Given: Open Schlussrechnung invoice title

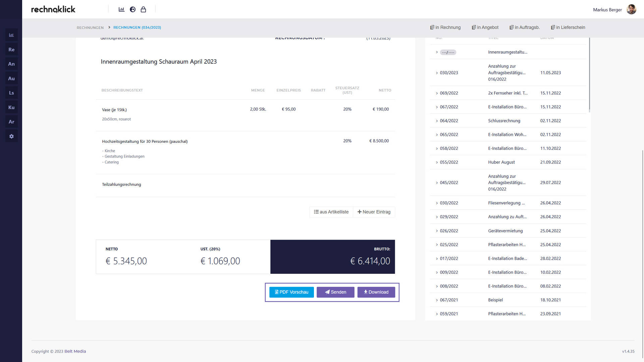Looking at the screenshot, I should point(504,121).
